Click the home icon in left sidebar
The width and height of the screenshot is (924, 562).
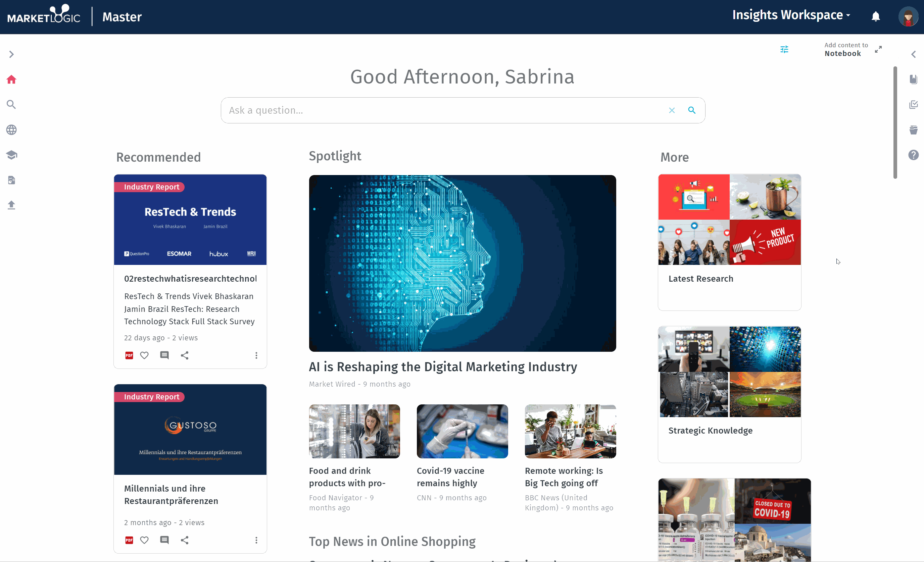[x=11, y=79]
